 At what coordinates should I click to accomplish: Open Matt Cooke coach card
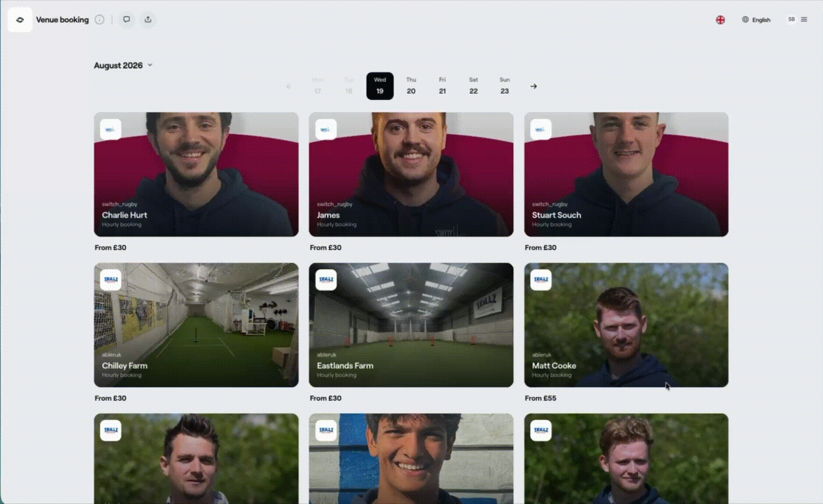pyautogui.click(x=626, y=325)
